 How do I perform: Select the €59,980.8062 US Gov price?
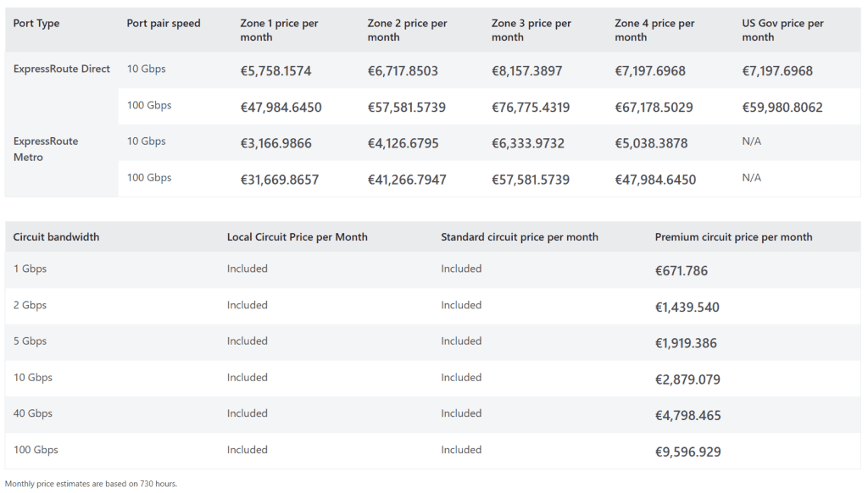tap(782, 108)
